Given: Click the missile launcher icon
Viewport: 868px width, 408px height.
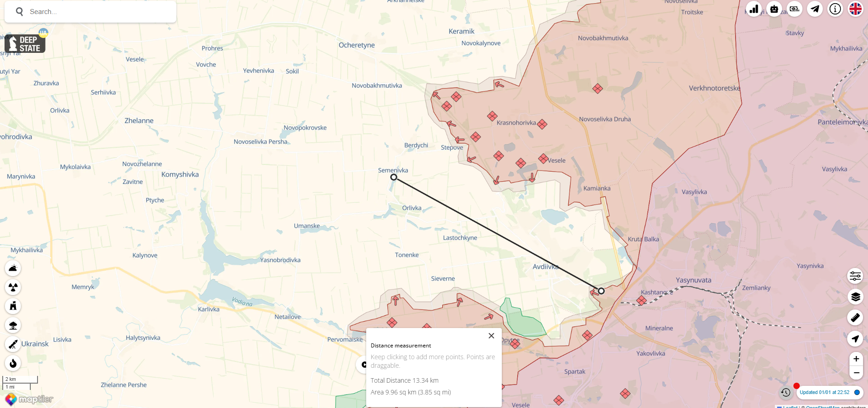Looking at the screenshot, I should pos(13,344).
